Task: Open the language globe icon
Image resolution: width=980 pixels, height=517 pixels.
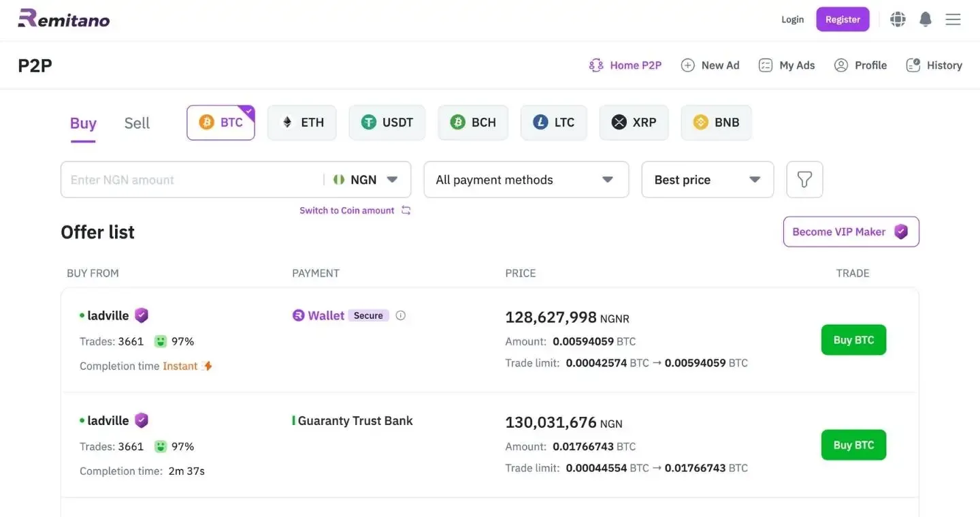Action: (898, 20)
